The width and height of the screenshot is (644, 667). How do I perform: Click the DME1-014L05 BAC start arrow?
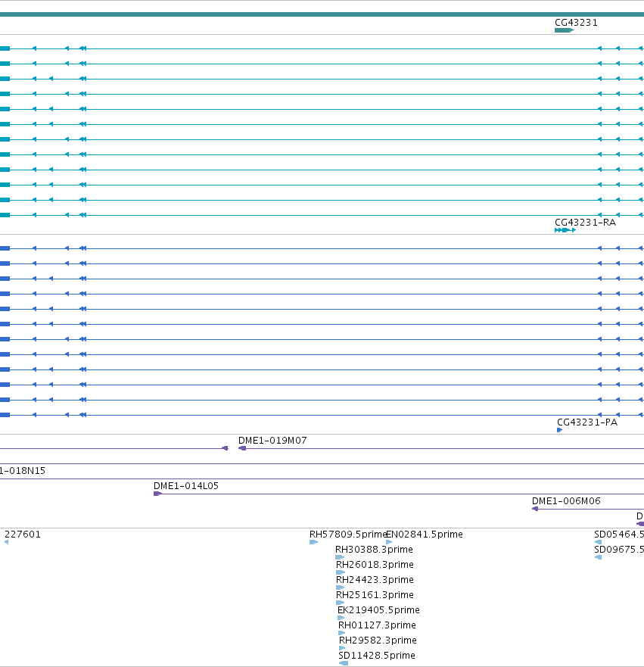tap(157, 494)
